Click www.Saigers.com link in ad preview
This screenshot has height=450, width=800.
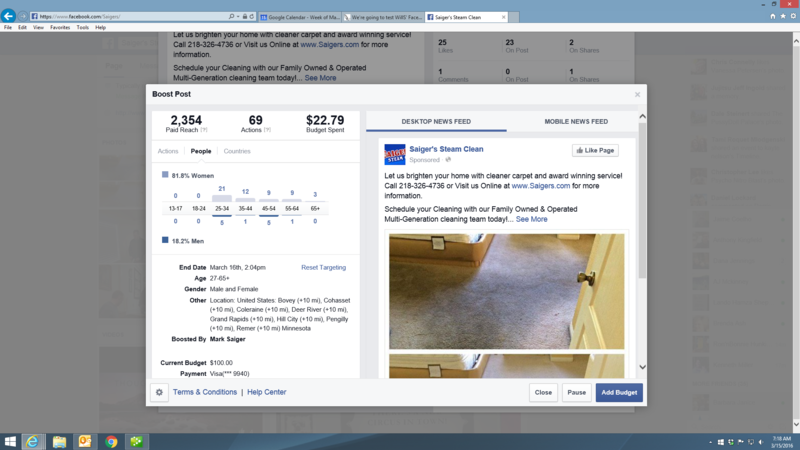coord(540,186)
